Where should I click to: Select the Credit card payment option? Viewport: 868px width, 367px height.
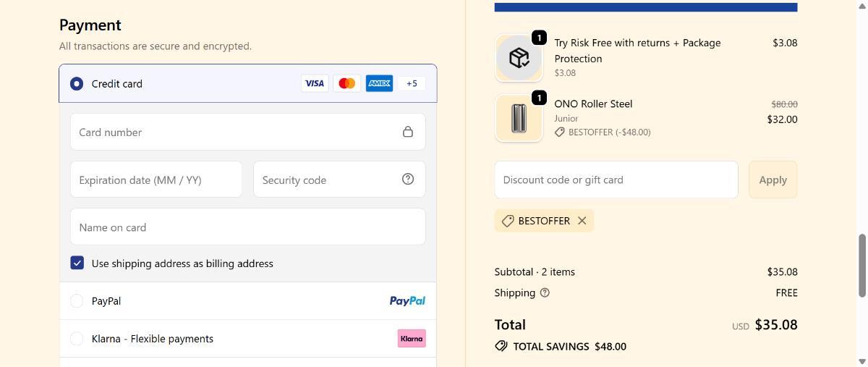[77, 84]
